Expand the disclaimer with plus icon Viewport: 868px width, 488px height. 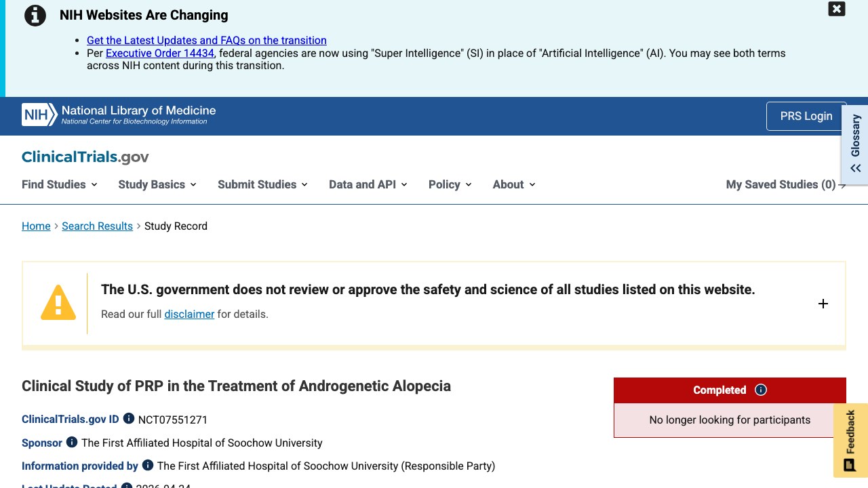click(x=823, y=304)
